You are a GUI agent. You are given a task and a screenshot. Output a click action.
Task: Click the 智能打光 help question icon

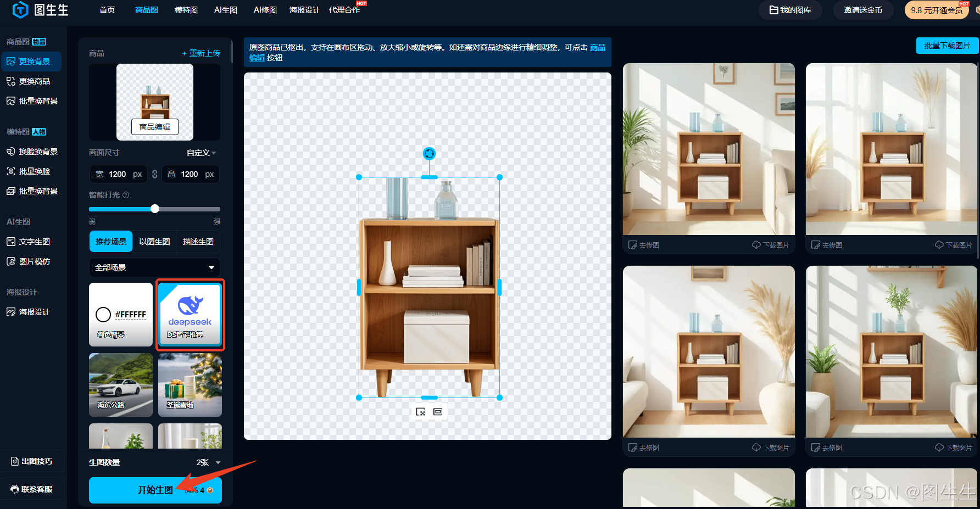click(126, 195)
